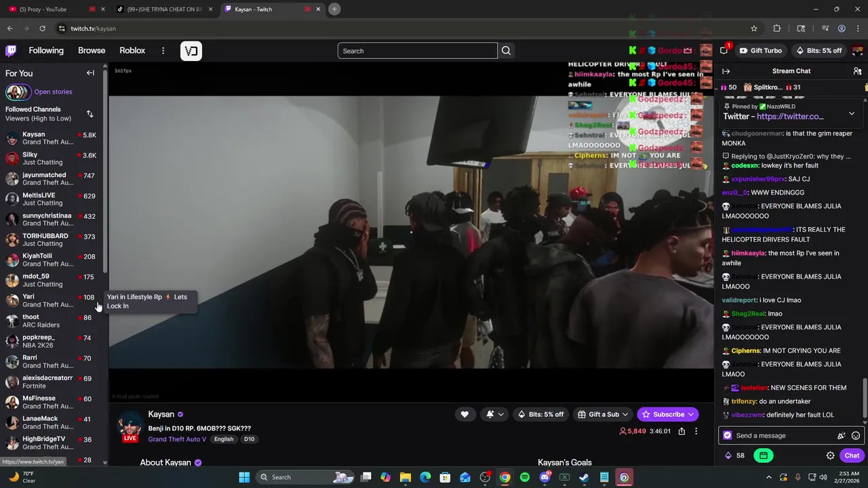Click the English tag
This screenshot has width=868, height=488.
224,439
